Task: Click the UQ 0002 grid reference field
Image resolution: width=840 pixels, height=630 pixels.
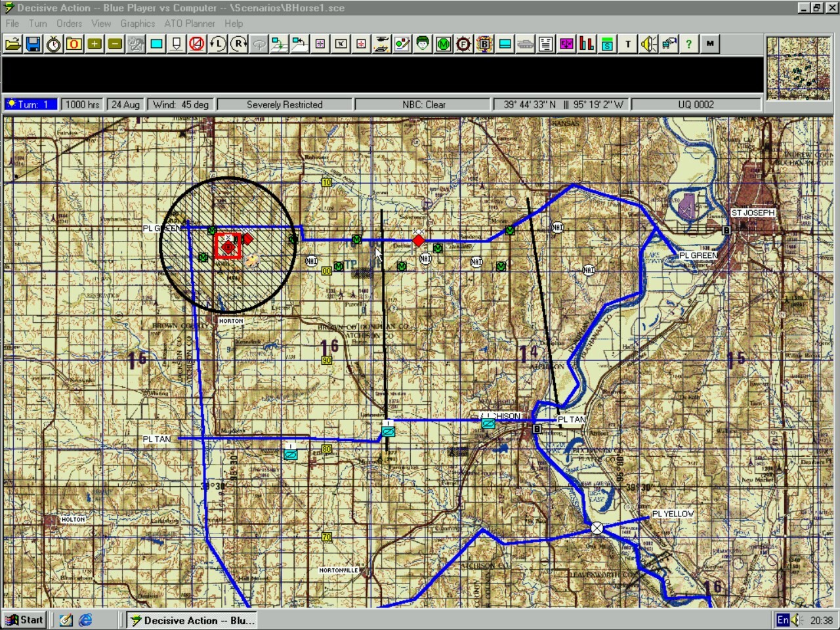Action: point(696,104)
